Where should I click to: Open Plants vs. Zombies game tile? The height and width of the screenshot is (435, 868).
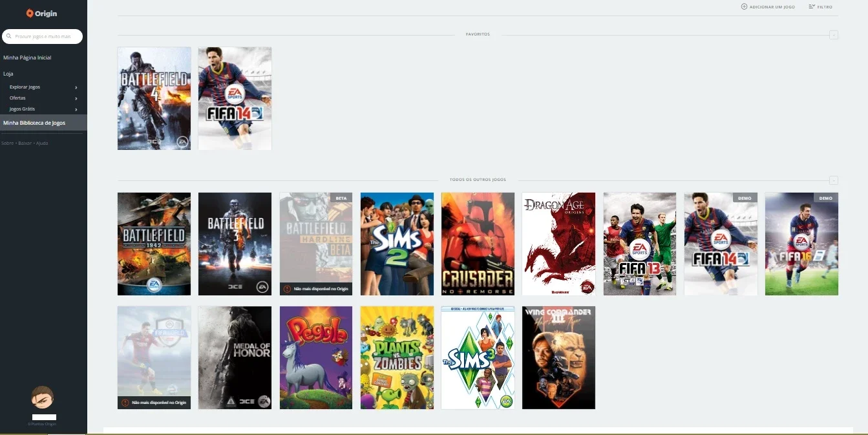(397, 357)
